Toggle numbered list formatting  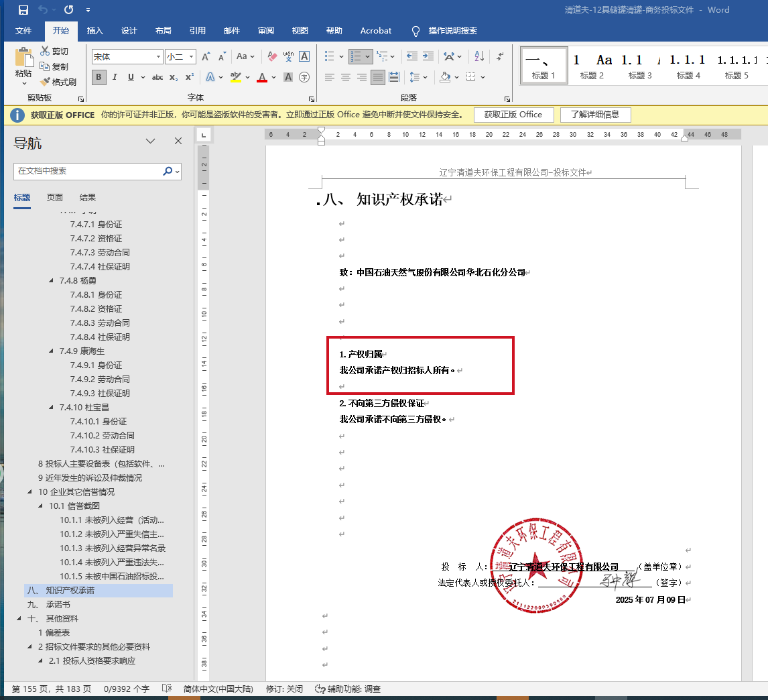pyautogui.click(x=356, y=56)
